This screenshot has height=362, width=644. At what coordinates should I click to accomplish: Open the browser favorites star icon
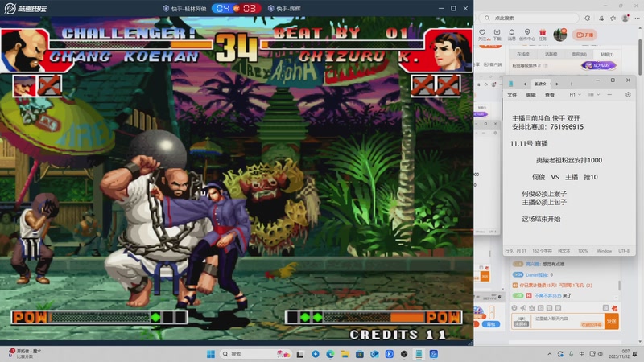pos(613,18)
